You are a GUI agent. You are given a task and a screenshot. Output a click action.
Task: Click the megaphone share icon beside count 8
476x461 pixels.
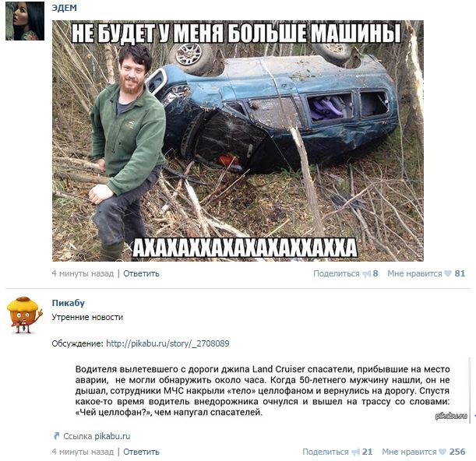pyautogui.click(x=367, y=274)
